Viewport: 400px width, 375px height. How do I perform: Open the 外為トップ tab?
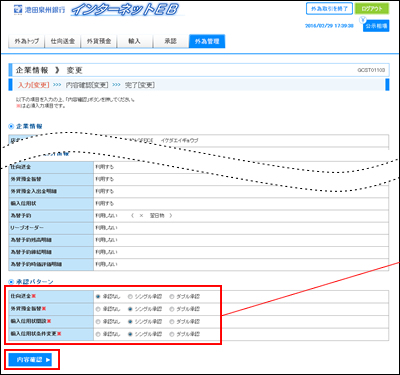[26, 41]
